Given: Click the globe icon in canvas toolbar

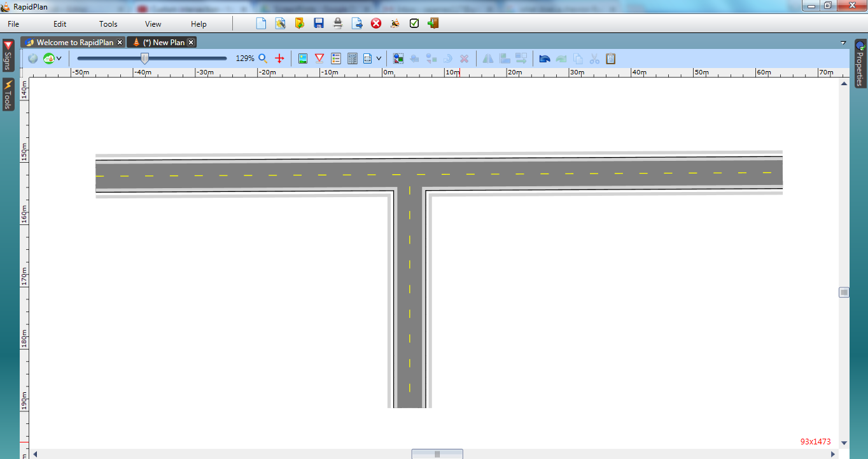Looking at the screenshot, I should tap(33, 58).
